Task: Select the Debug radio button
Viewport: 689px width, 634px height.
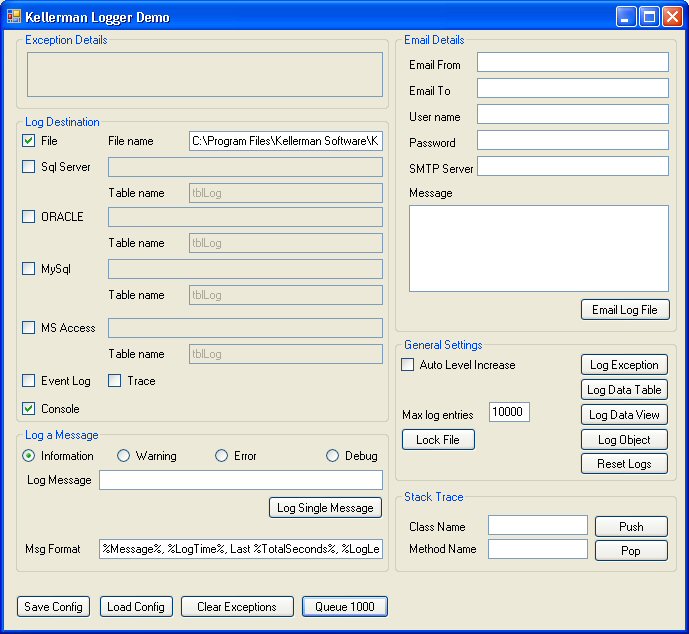Action: point(333,456)
